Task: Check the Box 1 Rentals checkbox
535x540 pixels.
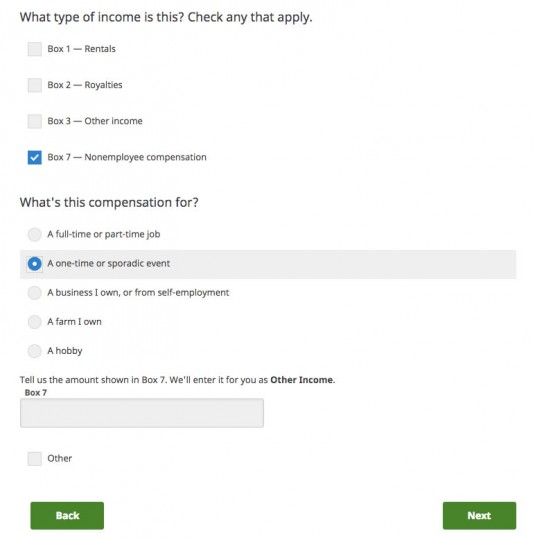Action: coord(34,49)
